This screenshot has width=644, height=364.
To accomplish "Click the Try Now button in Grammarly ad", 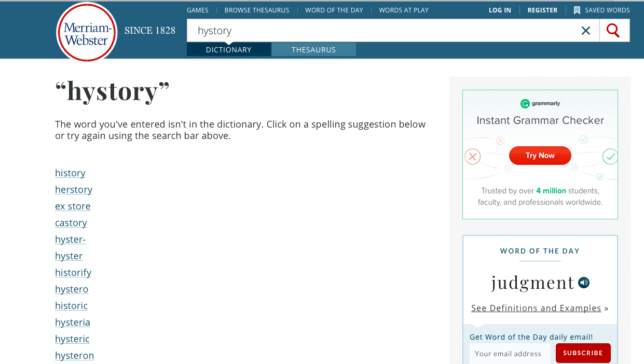I will click(x=540, y=156).
